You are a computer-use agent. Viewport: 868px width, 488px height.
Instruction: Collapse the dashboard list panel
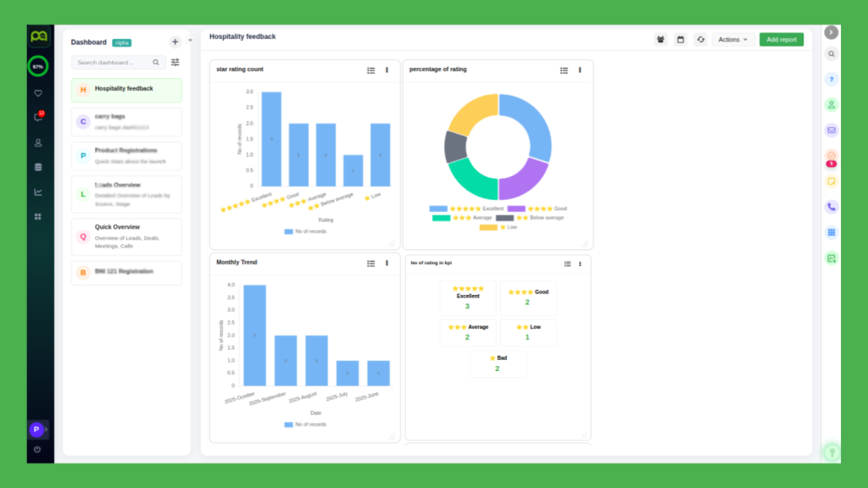190,40
